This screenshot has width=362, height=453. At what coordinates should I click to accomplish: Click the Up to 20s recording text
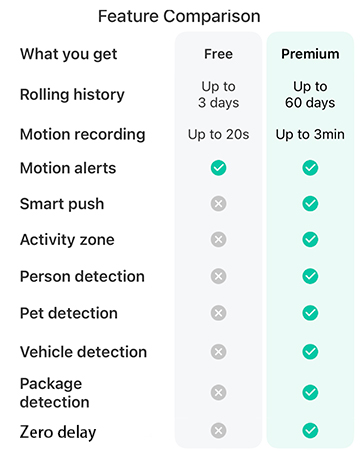(218, 134)
